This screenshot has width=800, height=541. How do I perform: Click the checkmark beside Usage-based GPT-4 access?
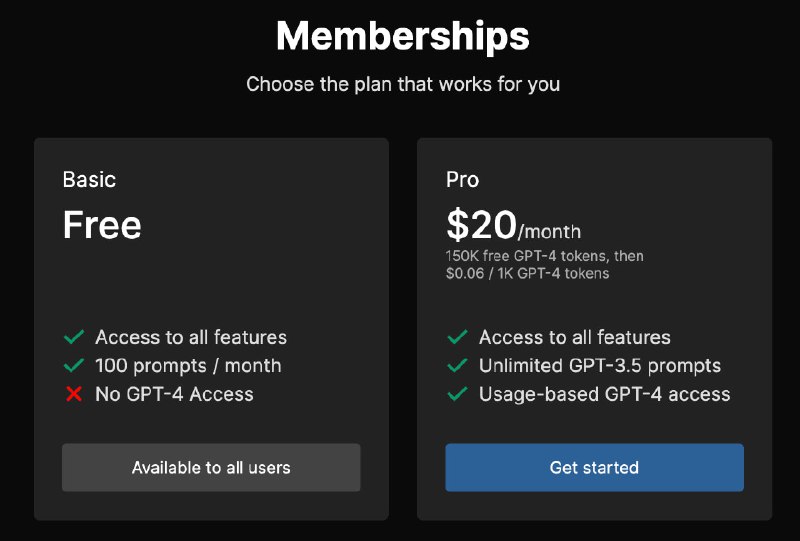(457, 394)
